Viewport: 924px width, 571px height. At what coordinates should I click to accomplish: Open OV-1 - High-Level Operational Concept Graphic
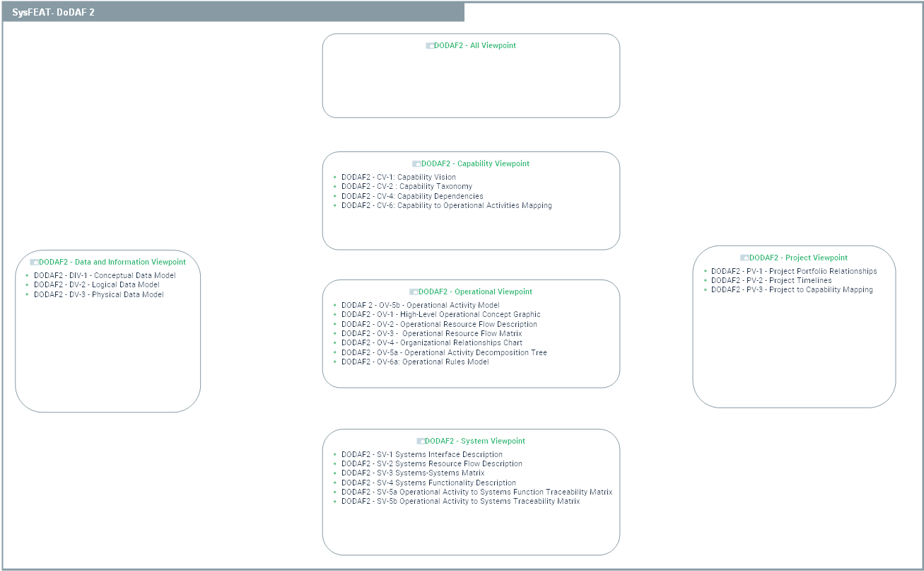point(440,315)
